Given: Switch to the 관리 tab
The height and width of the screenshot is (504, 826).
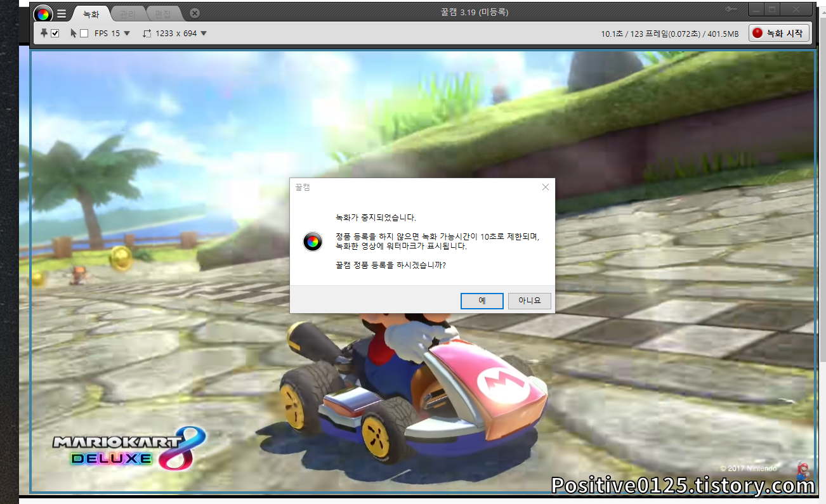Looking at the screenshot, I should pyautogui.click(x=128, y=13).
